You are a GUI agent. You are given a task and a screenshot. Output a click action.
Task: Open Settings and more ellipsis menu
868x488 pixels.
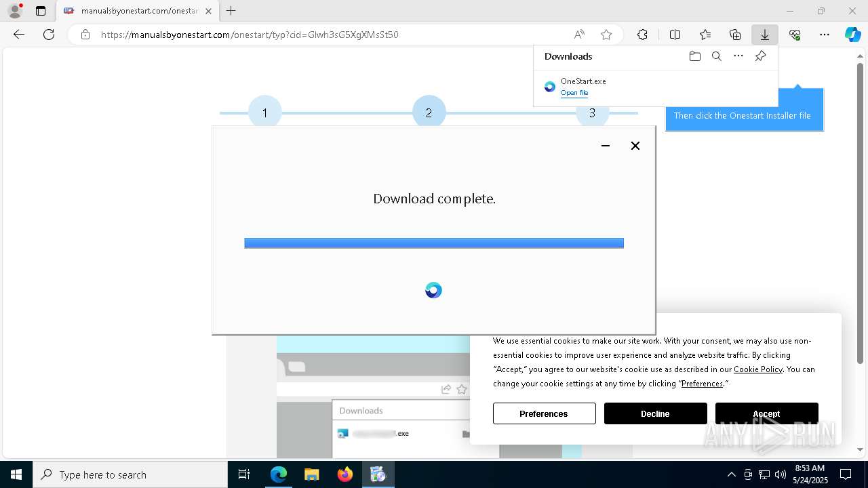pyautogui.click(x=825, y=35)
